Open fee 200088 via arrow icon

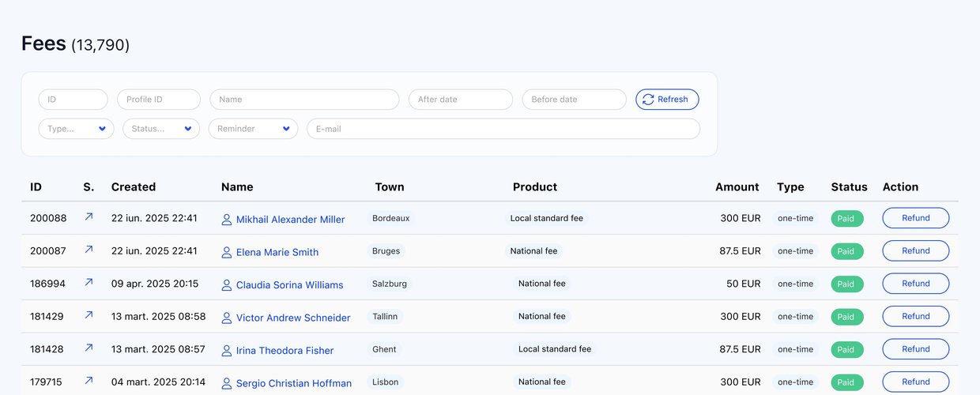pyautogui.click(x=89, y=216)
